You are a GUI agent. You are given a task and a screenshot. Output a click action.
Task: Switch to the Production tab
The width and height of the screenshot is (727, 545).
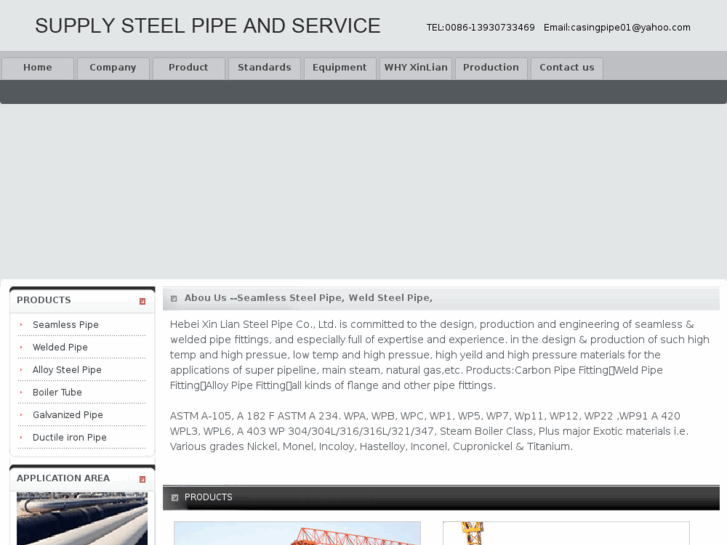coord(491,68)
